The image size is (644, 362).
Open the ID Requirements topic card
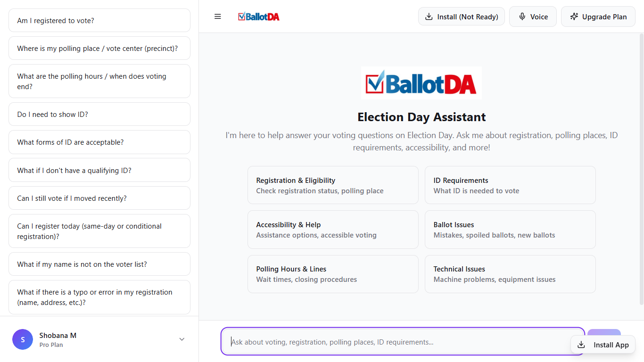click(510, 185)
